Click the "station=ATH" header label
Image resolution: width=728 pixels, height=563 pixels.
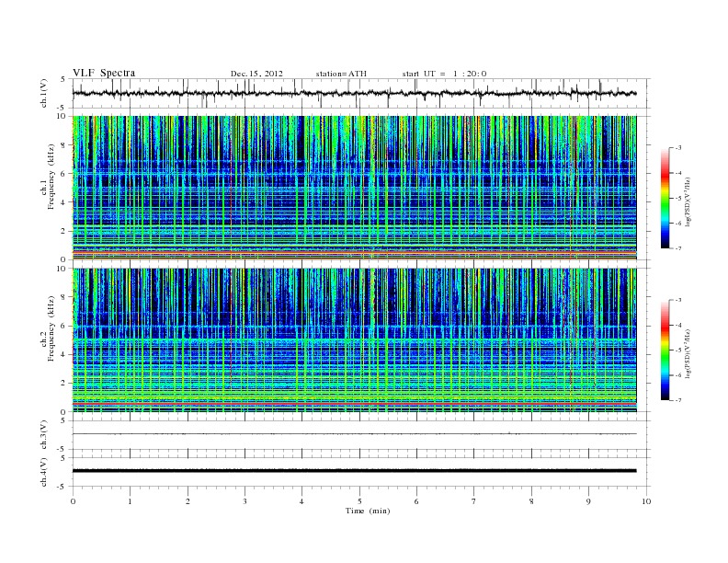[341, 74]
